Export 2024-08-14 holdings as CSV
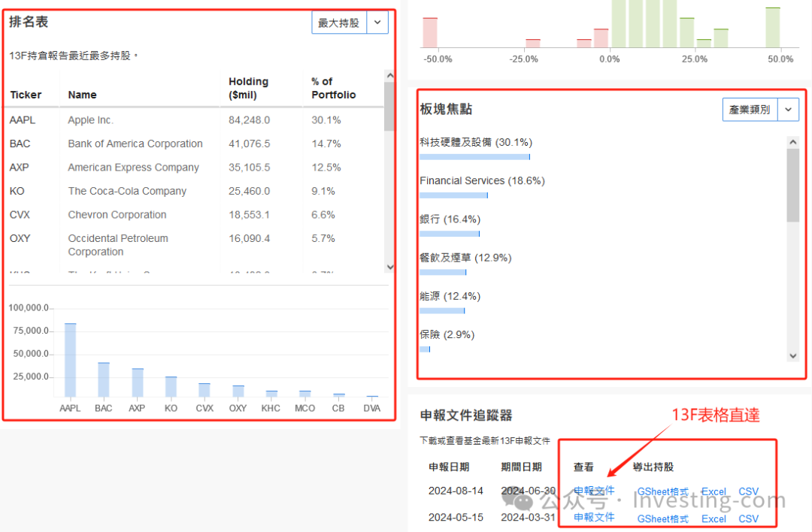Viewport: 812px width, 532px height. tap(748, 491)
